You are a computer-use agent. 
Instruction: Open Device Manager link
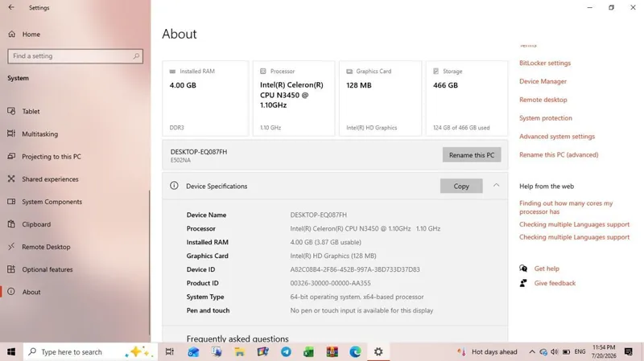pyautogui.click(x=543, y=81)
